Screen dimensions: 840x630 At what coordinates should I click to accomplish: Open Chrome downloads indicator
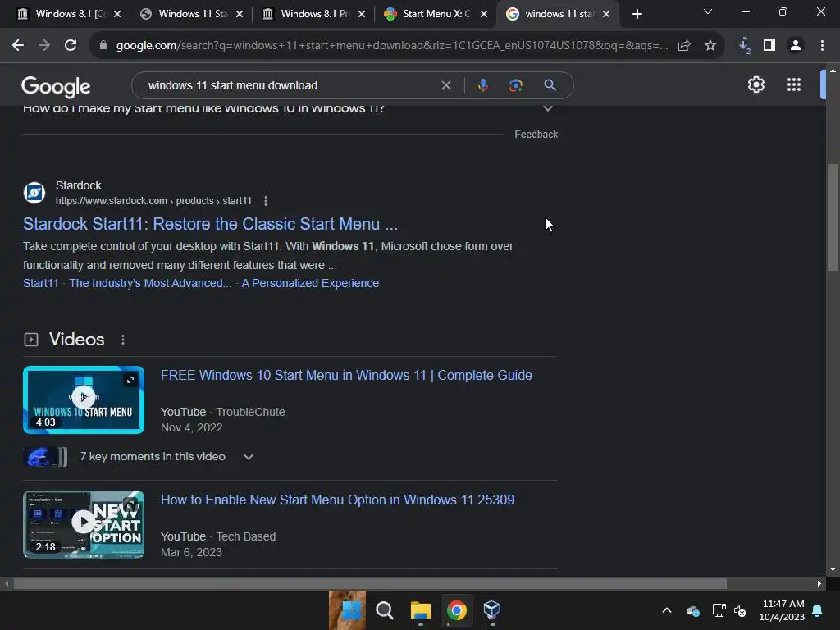(x=745, y=46)
